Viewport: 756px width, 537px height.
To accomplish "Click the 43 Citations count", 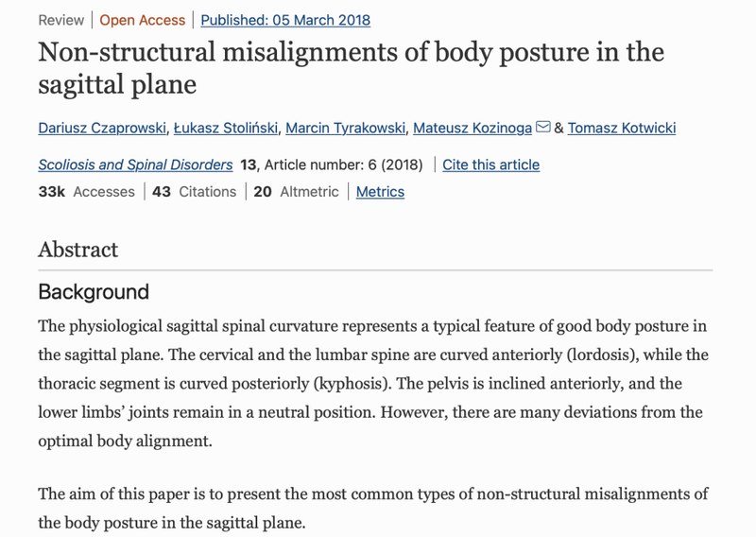I will (x=195, y=192).
